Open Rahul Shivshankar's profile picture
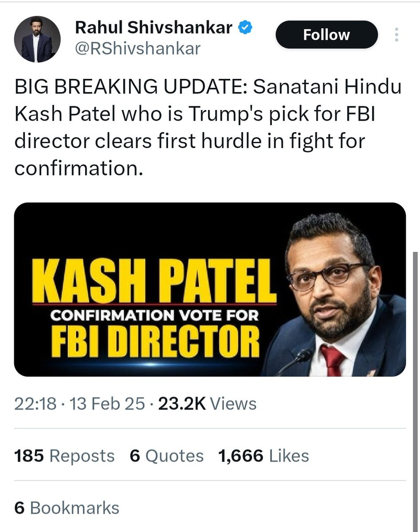The height and width of the screenshot is (532, 420). pos(37,39)
